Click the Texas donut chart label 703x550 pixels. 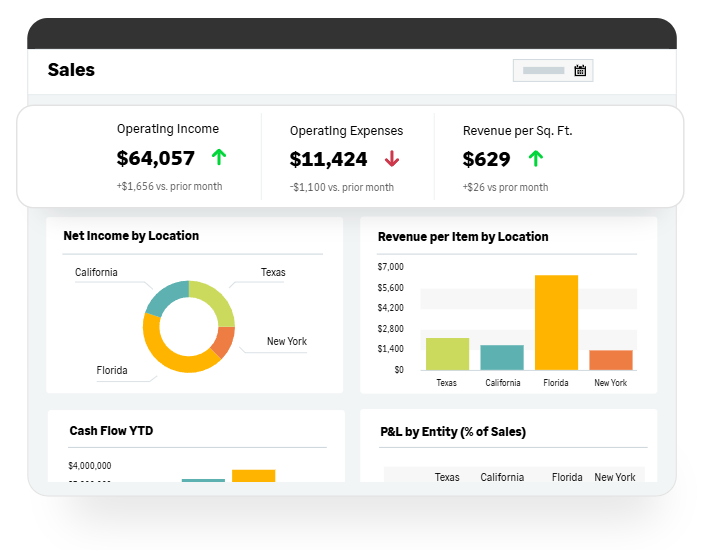click(x=273, y=273)
